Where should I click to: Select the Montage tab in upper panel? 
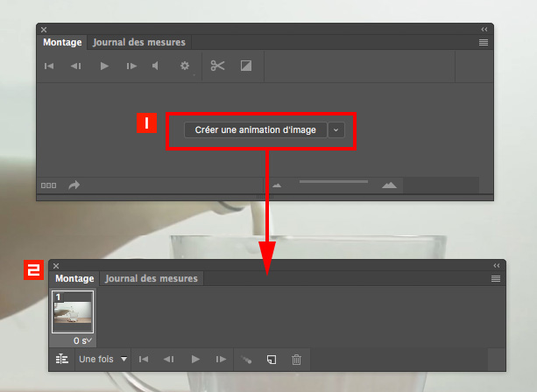pyautogui.click(x=62, y=42)
